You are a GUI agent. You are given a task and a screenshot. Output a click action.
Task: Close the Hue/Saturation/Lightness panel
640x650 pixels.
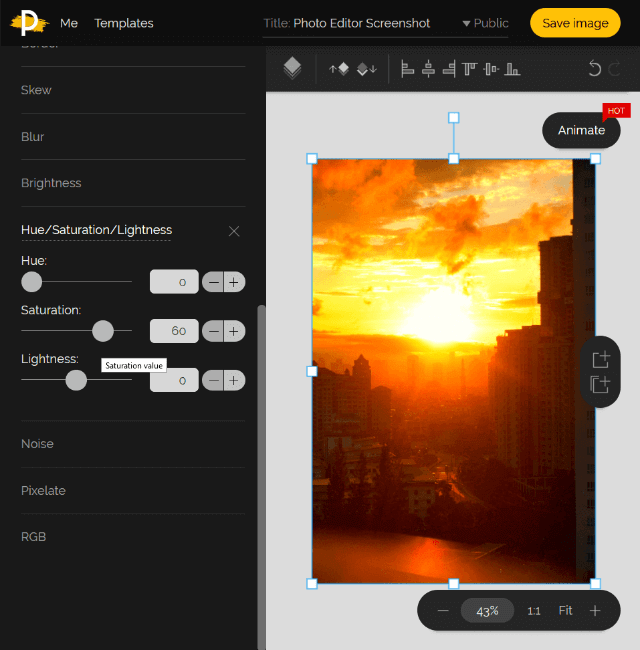[x=234, y=231]
